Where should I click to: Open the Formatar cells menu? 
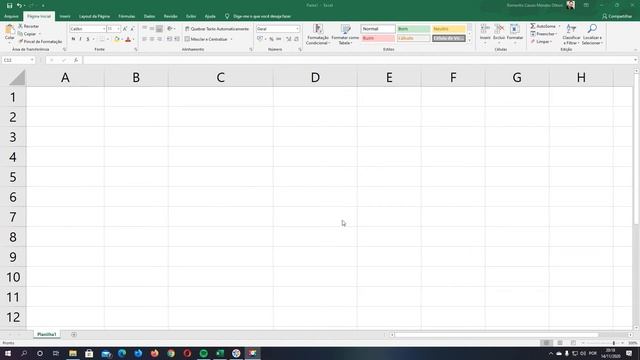(x=515, y=32)
